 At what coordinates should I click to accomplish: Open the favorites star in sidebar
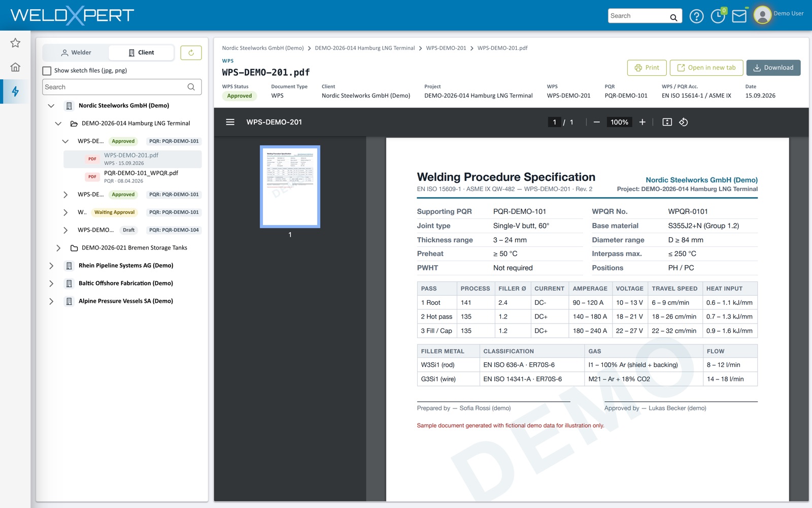click(x=15, y=43)
